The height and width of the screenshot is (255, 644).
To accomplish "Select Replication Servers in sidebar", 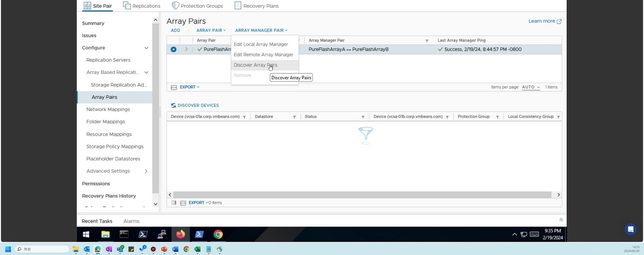I will 108,60.
